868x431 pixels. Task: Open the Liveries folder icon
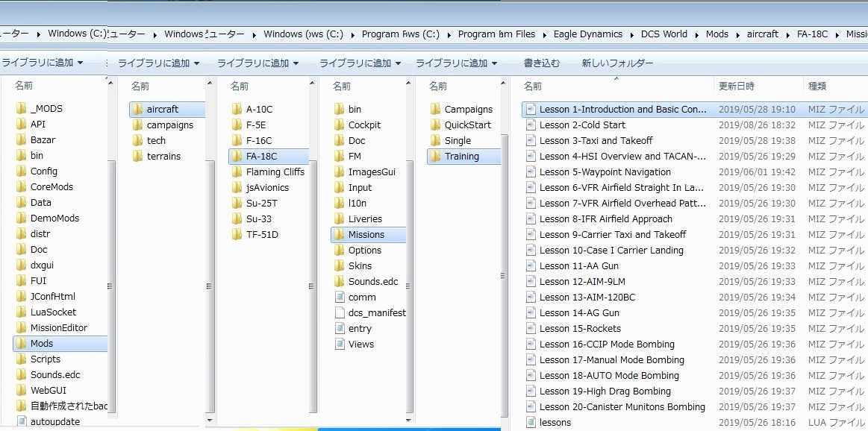point(340,218)
